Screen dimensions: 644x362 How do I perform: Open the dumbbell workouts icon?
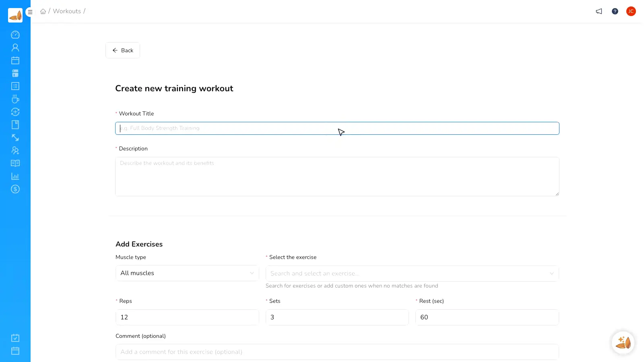pos(15,138)
